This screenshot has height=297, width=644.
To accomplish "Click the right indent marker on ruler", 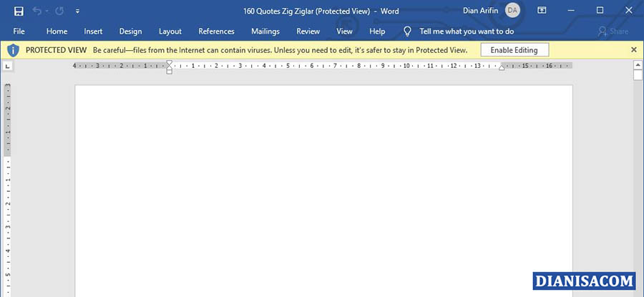I will pos(502,68).
